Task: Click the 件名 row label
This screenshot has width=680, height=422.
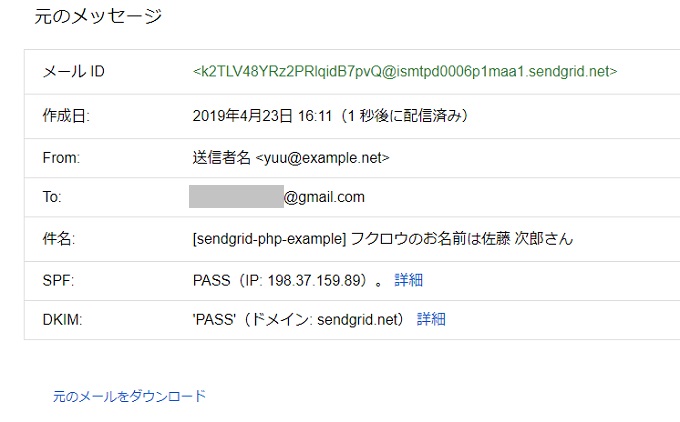Action: 59,239
